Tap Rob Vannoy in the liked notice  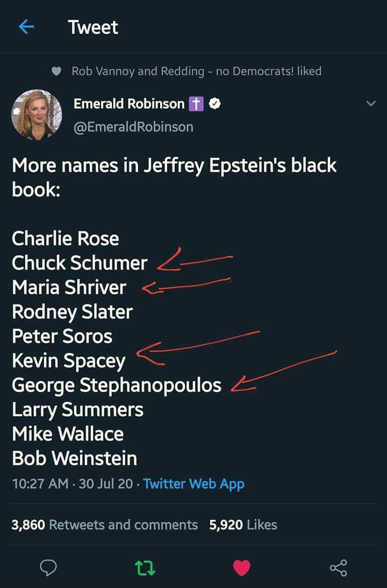tap(103, 71)
